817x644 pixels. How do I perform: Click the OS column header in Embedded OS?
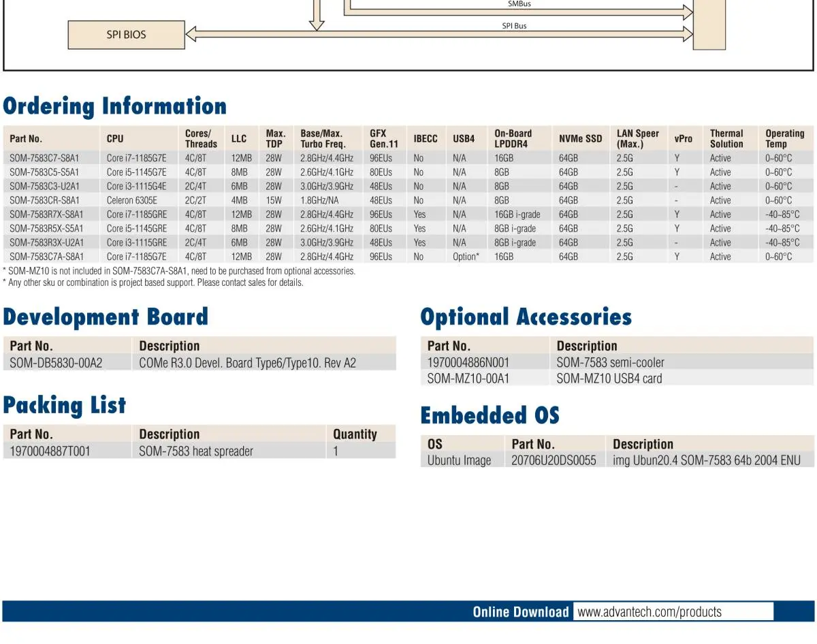[x=435, y=444]
